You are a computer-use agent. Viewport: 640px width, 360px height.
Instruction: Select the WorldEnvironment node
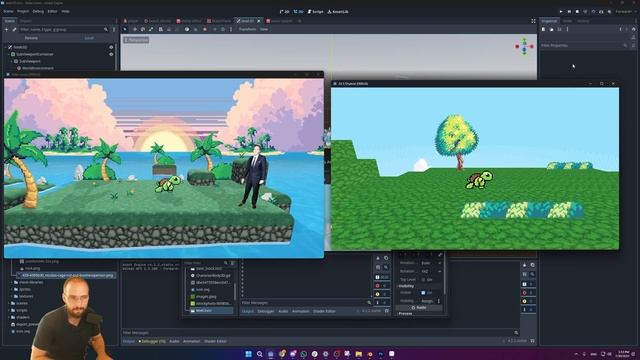tap(38, 68)
